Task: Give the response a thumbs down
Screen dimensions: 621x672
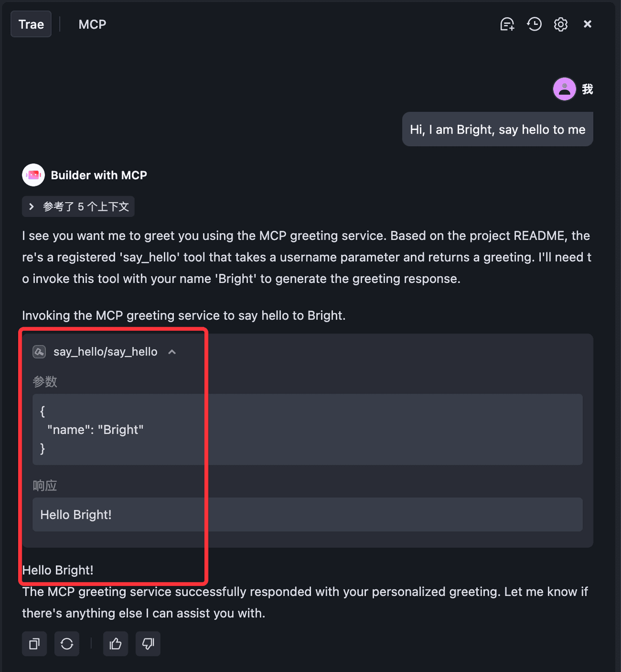Action: tap(148, 644)
